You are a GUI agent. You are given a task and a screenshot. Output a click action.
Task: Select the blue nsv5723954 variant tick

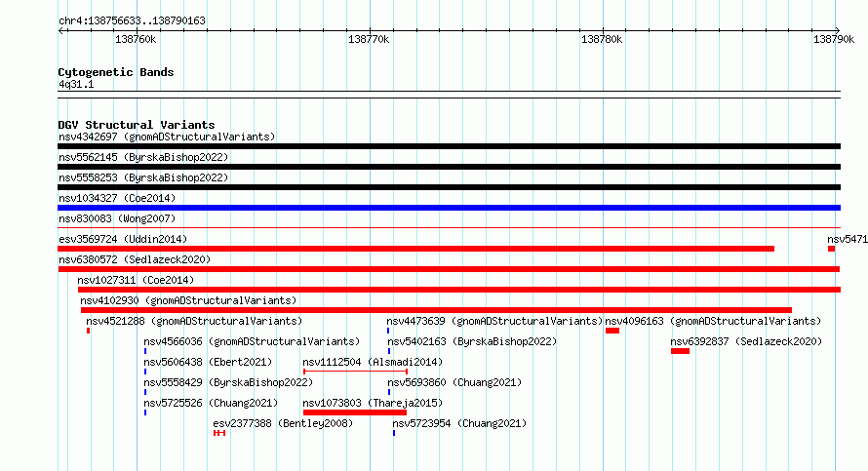[x=394, y=433]
